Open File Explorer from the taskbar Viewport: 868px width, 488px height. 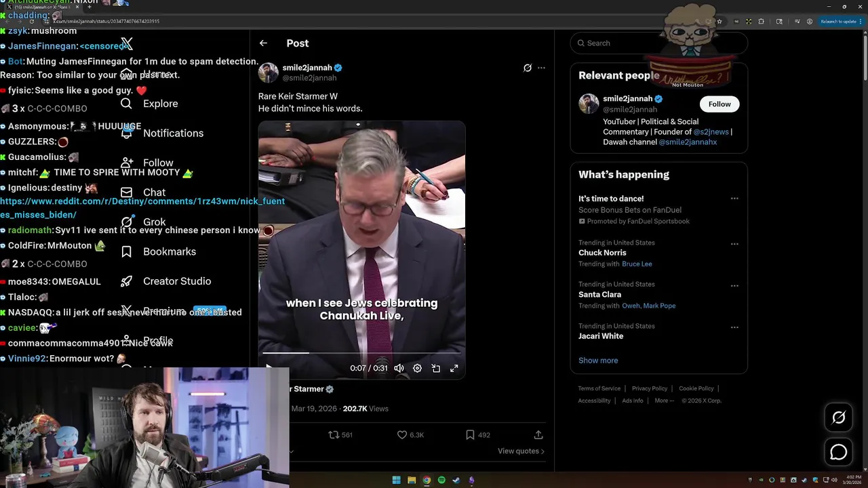point(412,480)
